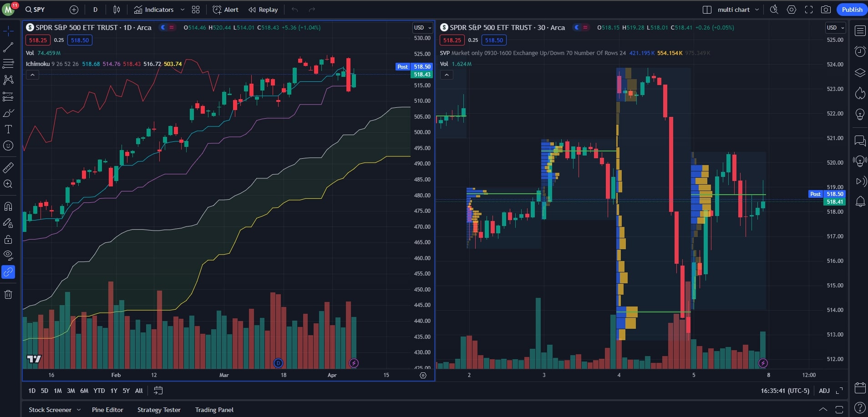Open USD currency dropdown on 30-minute chart
Image resolution: width=868 pixels, height=417 pixels.
[x=836, y=28]
